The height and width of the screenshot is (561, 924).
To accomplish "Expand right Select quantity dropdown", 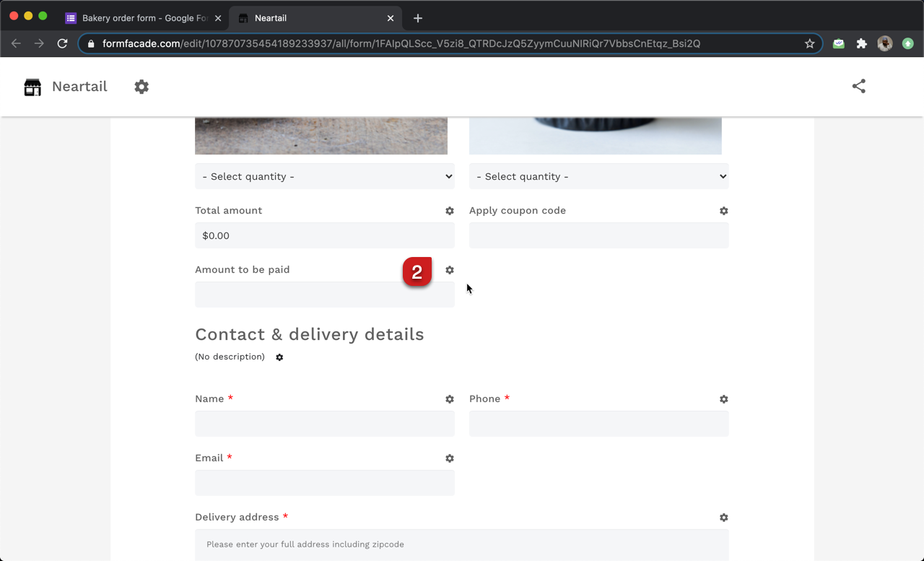I will coord(599,177).
